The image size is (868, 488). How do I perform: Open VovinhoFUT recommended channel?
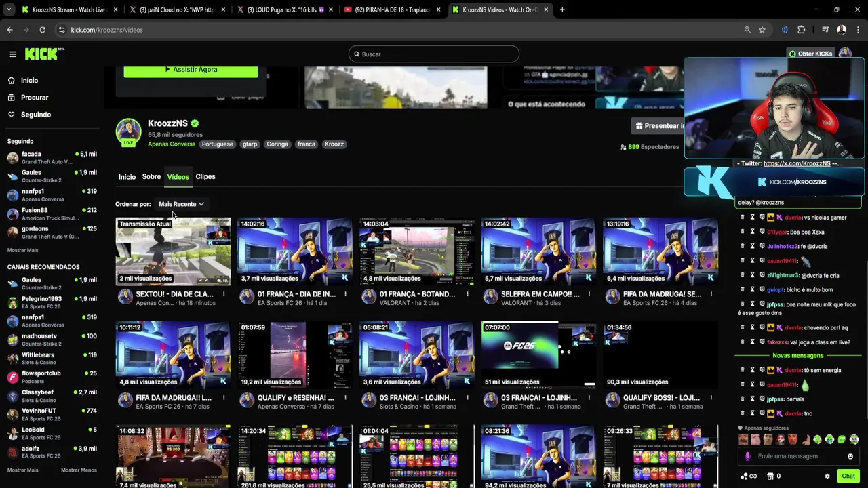point(52,414)
